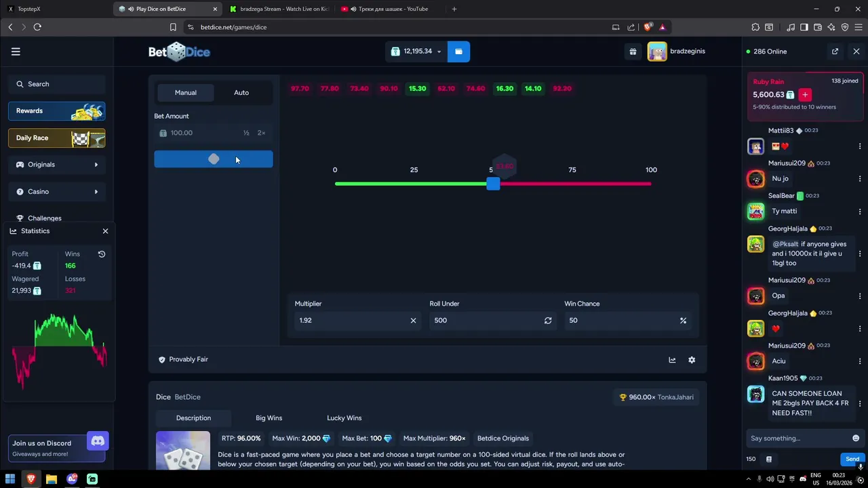
Task: Reset statistics with the history icon
Action: pyautogui.click(x=102, y=254)
